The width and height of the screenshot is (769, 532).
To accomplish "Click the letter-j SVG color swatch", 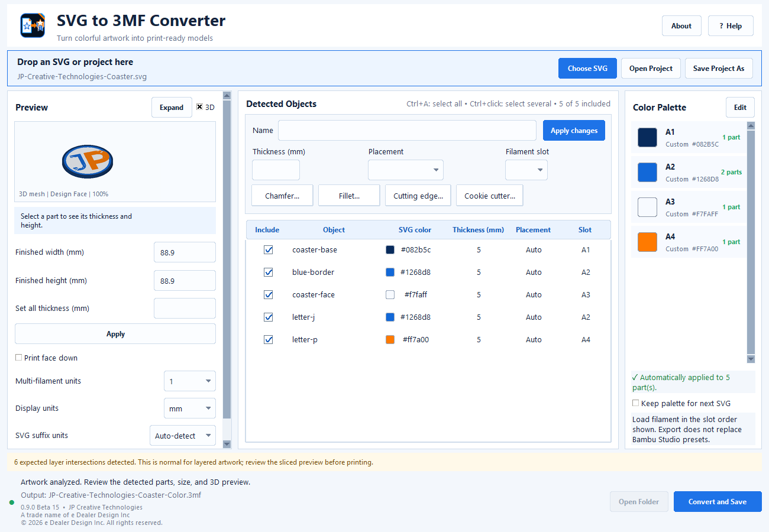I will pyautogui.click(x=390, y=317).
